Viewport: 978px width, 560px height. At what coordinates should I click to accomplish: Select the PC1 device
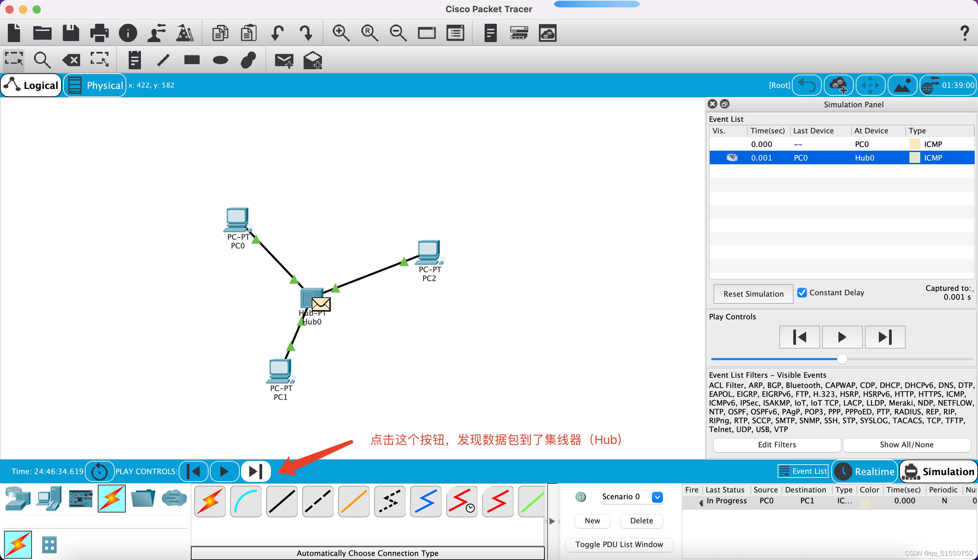point(280,372)
